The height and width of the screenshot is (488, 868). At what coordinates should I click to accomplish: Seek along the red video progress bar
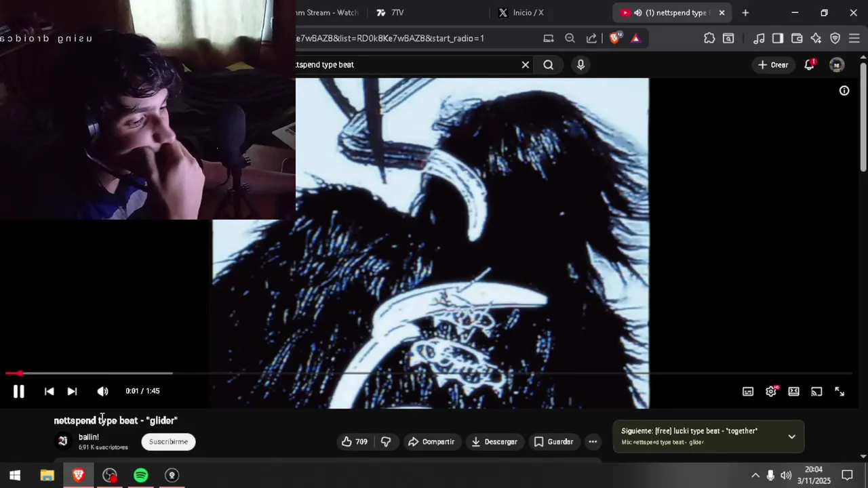429,373
